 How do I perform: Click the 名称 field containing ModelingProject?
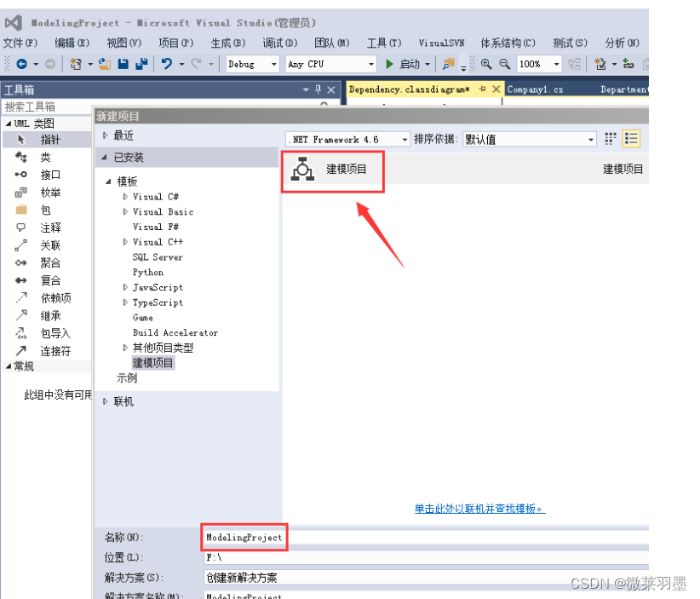427,537
